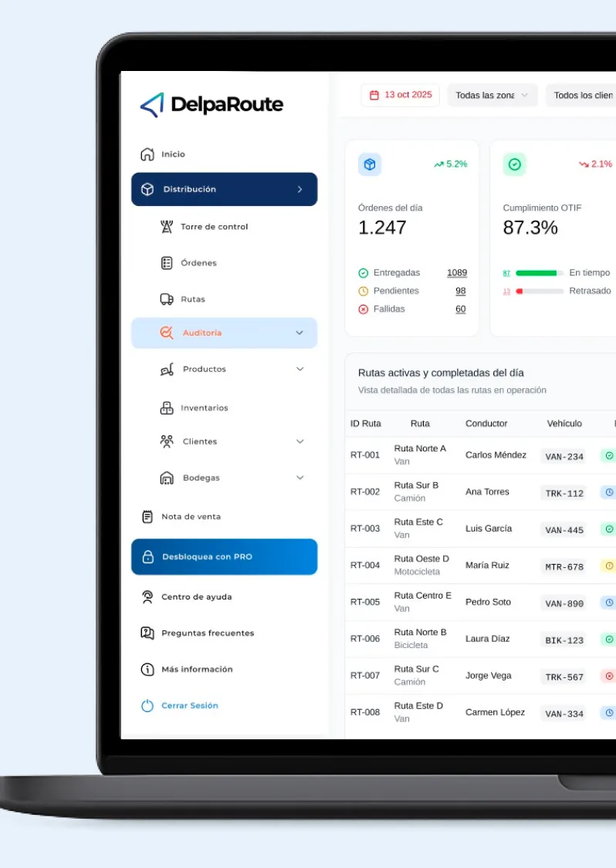
Task: Click Ruta Centro E route name
Action: [423, 596]
